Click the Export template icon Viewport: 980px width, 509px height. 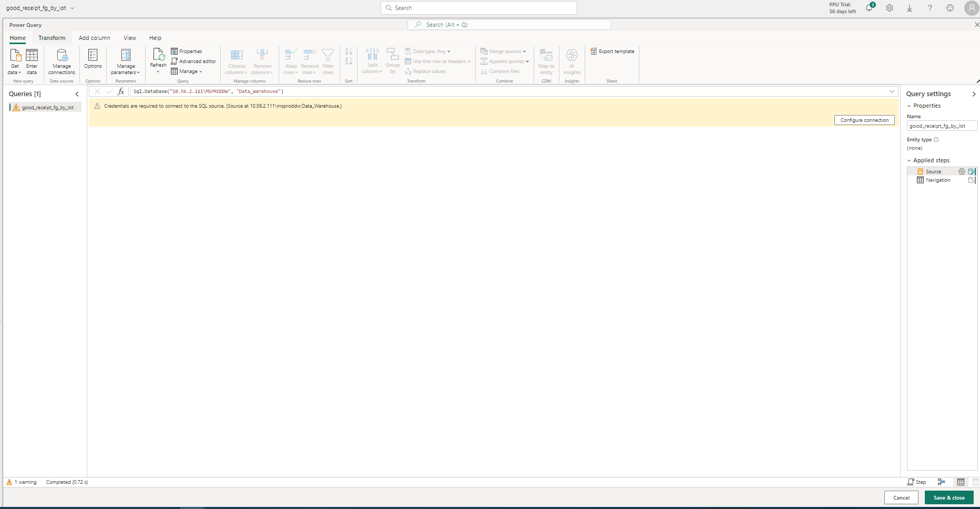pyautogui.click(x=595, y=51)
